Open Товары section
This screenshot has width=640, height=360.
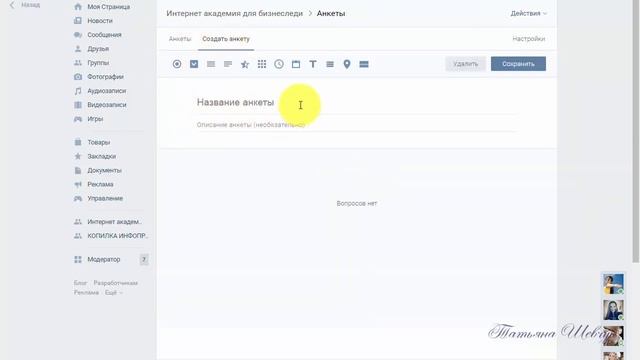tap(99, 142)
